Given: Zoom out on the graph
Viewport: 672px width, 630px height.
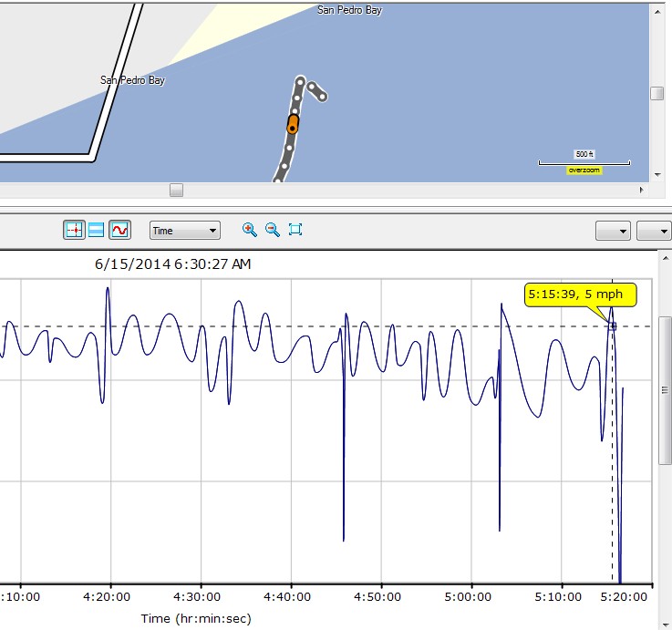Looking at the screenshot, I should pos(272,230).
